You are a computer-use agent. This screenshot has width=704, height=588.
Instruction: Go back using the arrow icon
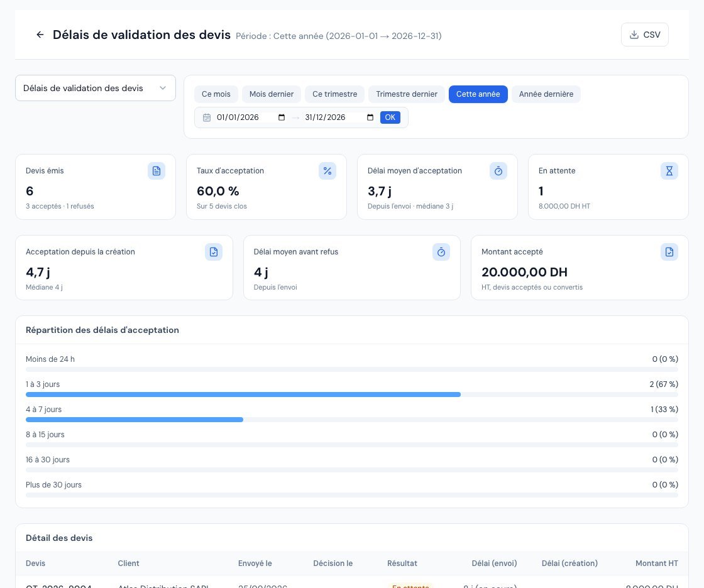pyautogui.click(x=40, y=35)
